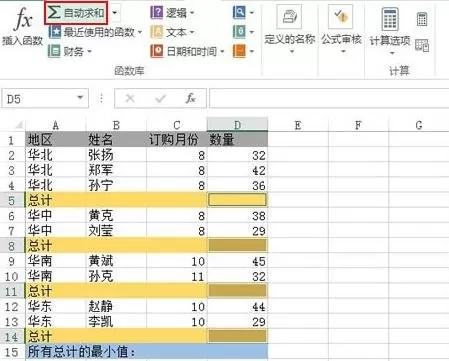The image size is (449, 361).
Task: Select column B header
Action: 116,125
